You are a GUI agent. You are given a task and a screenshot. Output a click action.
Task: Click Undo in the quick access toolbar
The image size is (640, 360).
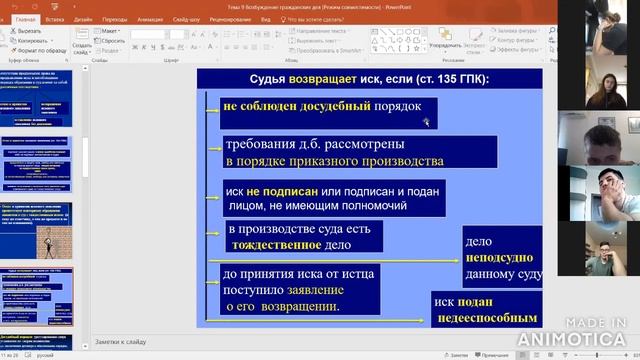pyautogui.click(x=15, y=7)
